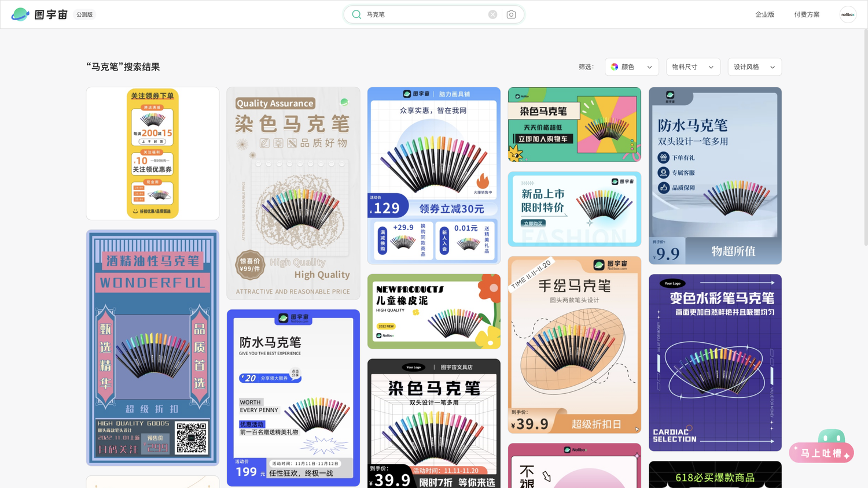The image size is (868, 488).
Task: Open the 酒精油性马克笔 WONDERFUL poster
Action: (153, 347)
